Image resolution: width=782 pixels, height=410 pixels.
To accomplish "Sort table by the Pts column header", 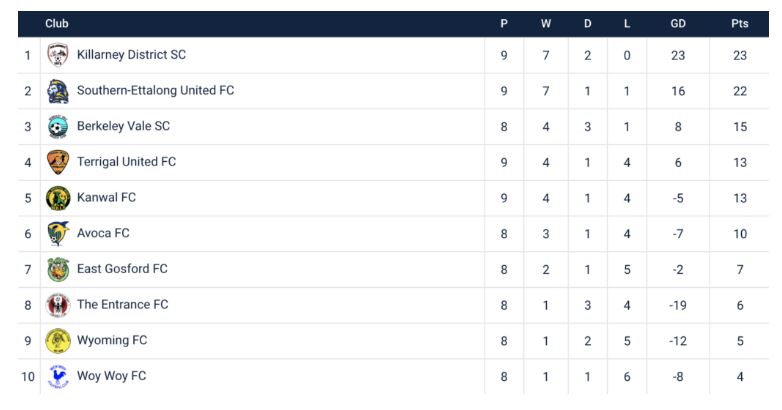I will [x=739, y=24].
